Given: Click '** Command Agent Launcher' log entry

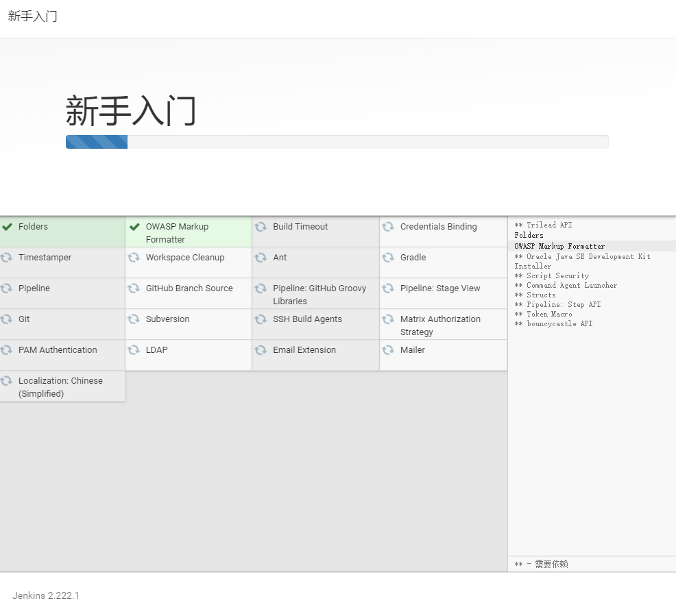Looking at the screenshot, I should (566, 285).
